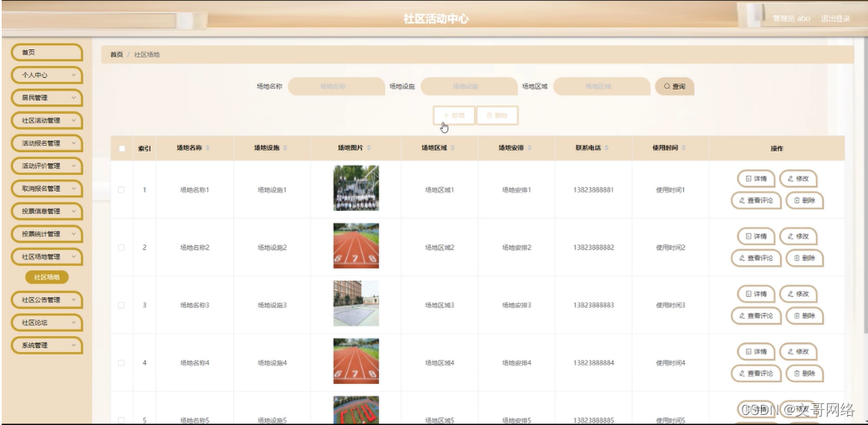Expand the 活动评价管理 sidebar menu
This screenshot has width=868, height=425.
(47, 166)
